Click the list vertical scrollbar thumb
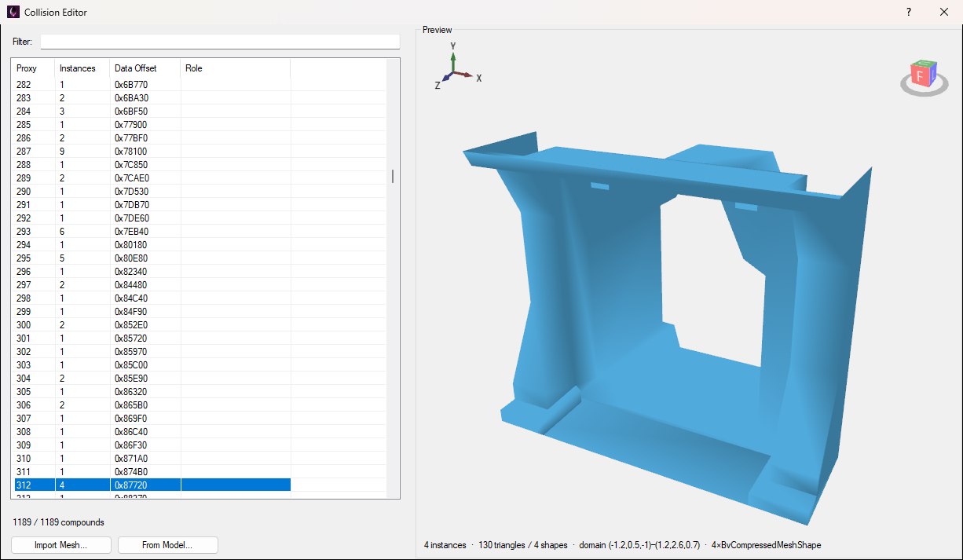963x560 pixels. 393,176
